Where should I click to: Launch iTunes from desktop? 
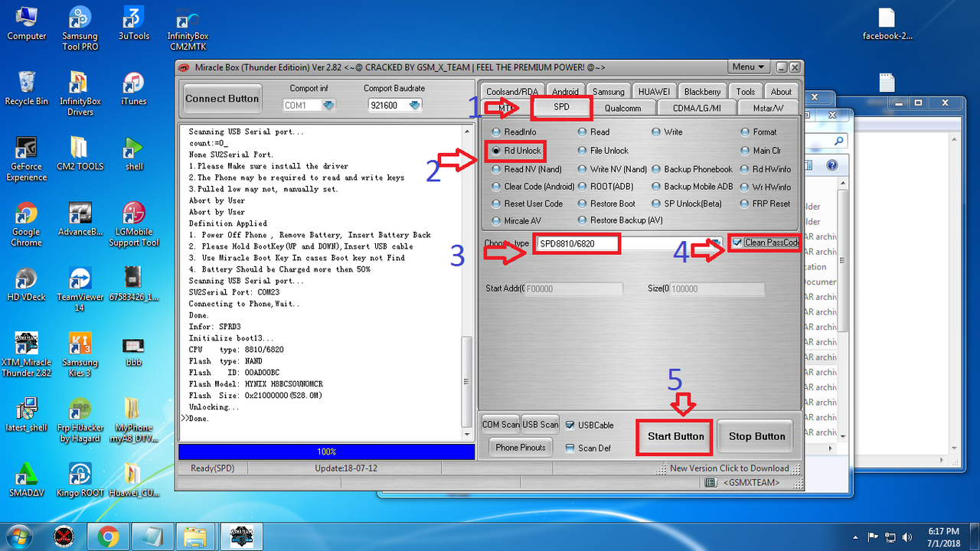(x=134, y=88)
